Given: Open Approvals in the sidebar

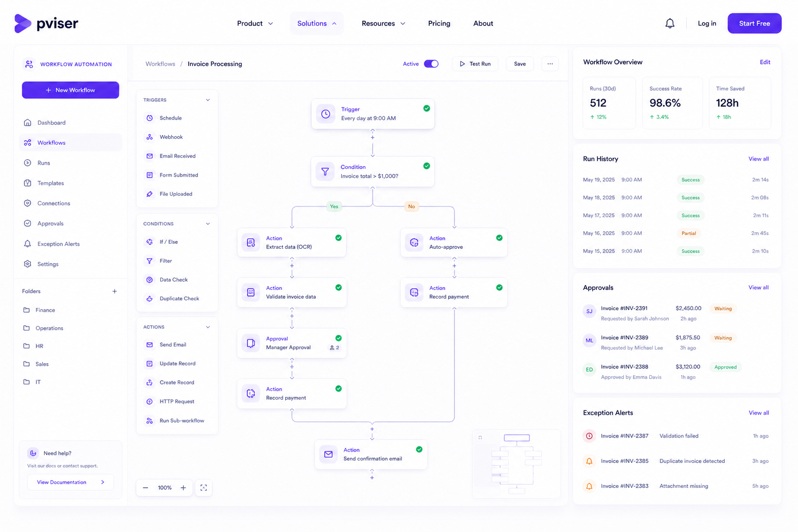Looking at the screenshot, I should 71,224.
